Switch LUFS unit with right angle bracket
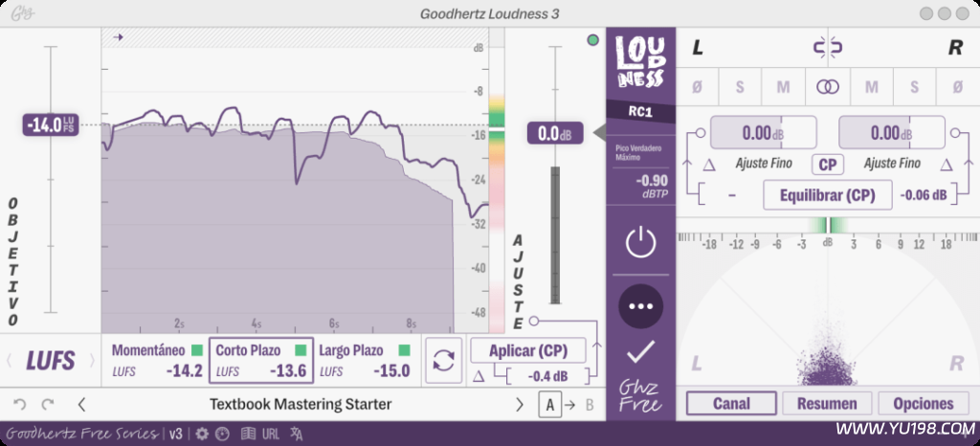 pos(93,361)
